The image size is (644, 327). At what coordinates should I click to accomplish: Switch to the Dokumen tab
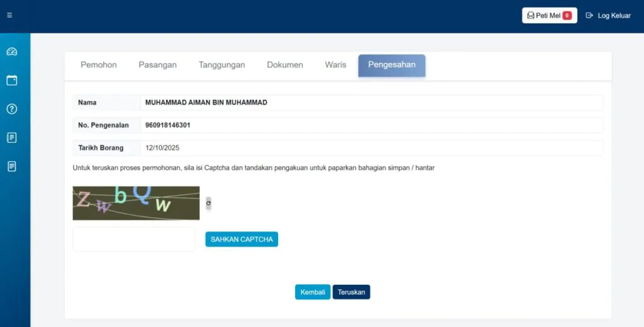click(285, 65)
